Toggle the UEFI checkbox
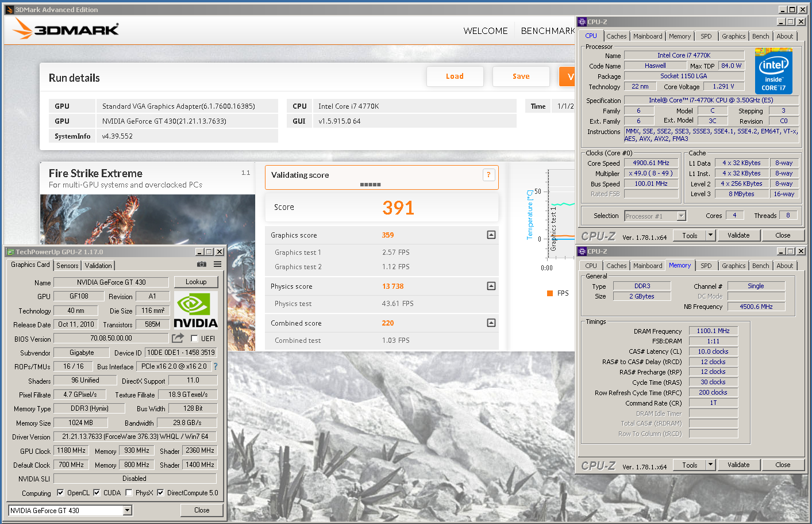Viewport: 812px width, 524px height. click(194, 338)
